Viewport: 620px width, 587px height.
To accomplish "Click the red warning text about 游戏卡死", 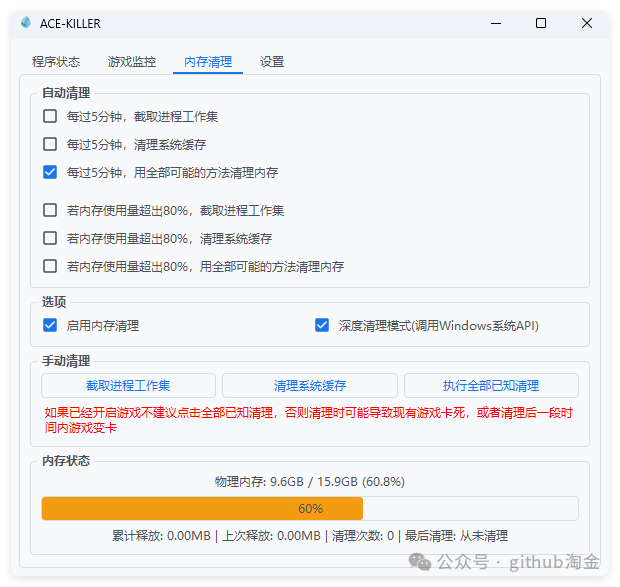I will pyautogui.click(x=308, y=420).
